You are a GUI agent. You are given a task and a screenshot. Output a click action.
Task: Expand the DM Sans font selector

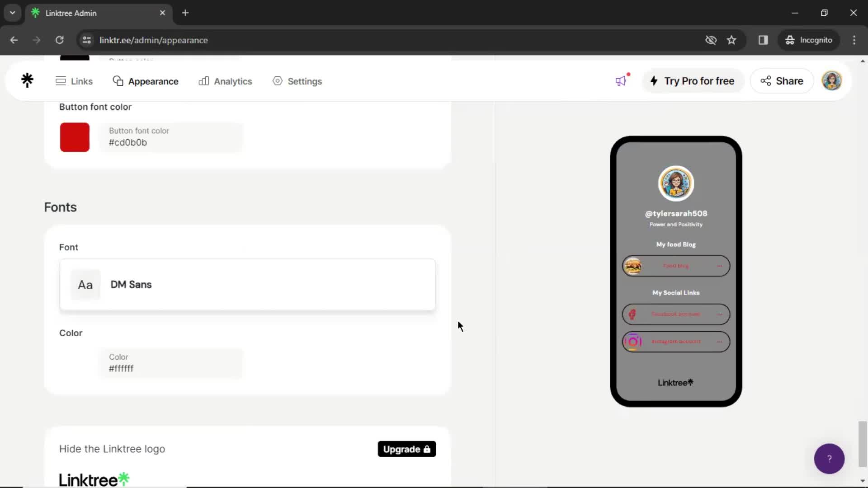coord(247,284)
